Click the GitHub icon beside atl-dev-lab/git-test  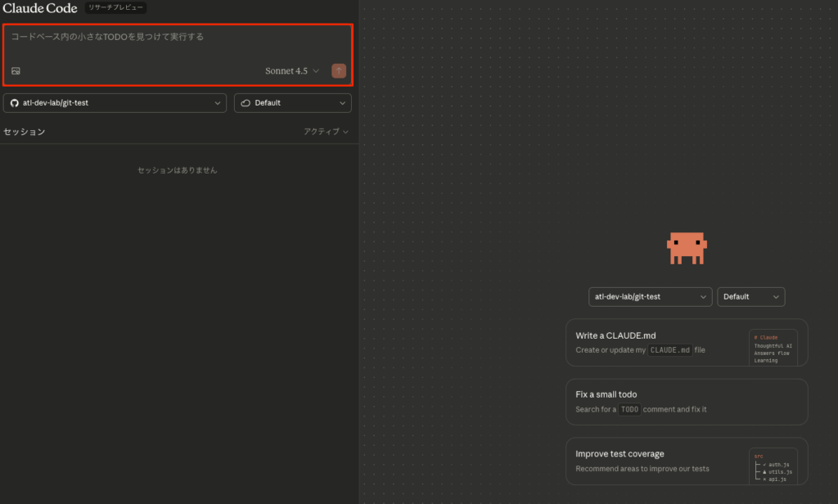(13, 103)
